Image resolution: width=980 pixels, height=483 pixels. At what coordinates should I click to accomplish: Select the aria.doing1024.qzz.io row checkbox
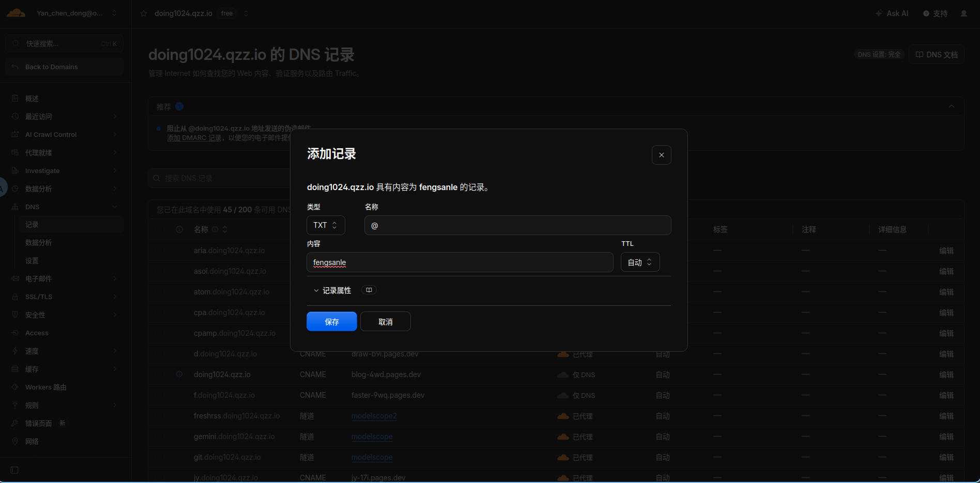[x=160, y=251]
